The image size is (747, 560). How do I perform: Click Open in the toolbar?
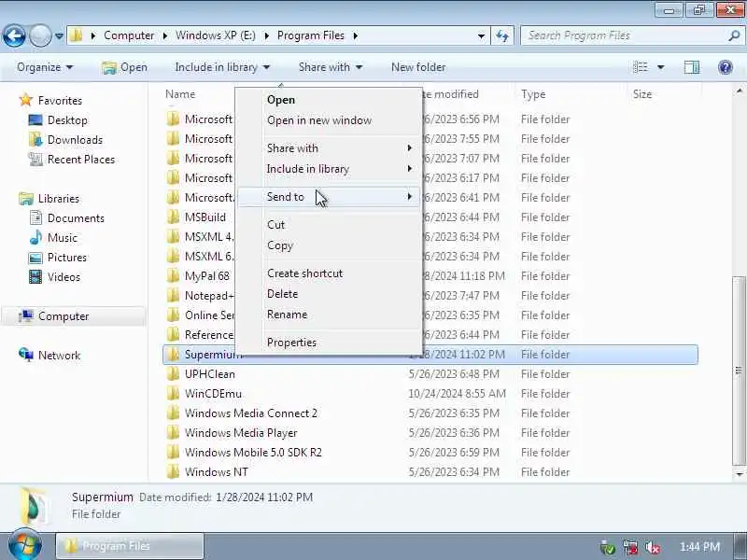pyautogui.click(x=125, y=67)
